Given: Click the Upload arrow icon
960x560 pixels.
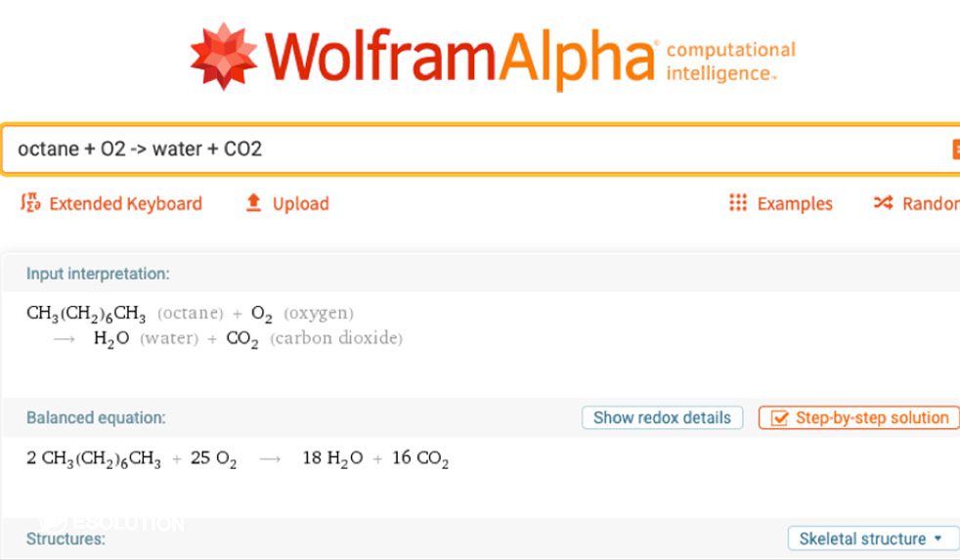Looking at the screenshot, I should pos(254,203).
